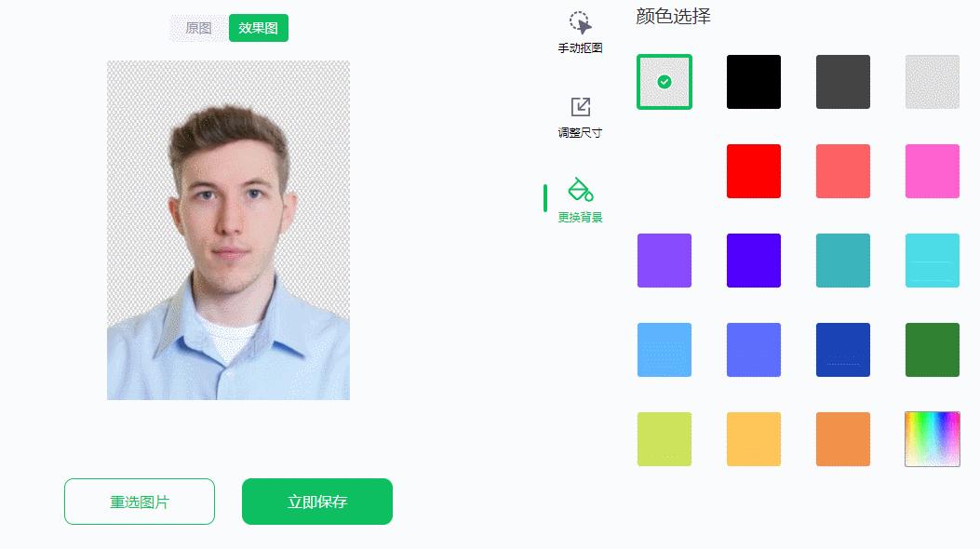Select the deep blue background color

point(842,349)
